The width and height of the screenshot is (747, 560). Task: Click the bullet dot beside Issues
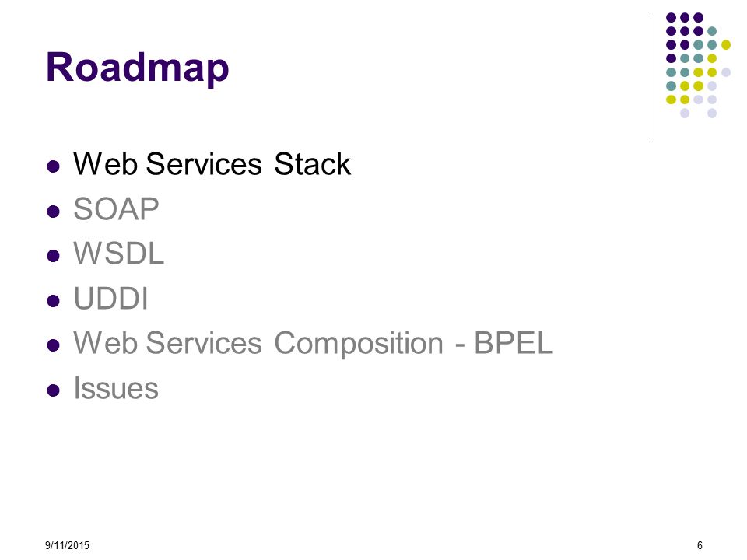click(x=54, y=390)
